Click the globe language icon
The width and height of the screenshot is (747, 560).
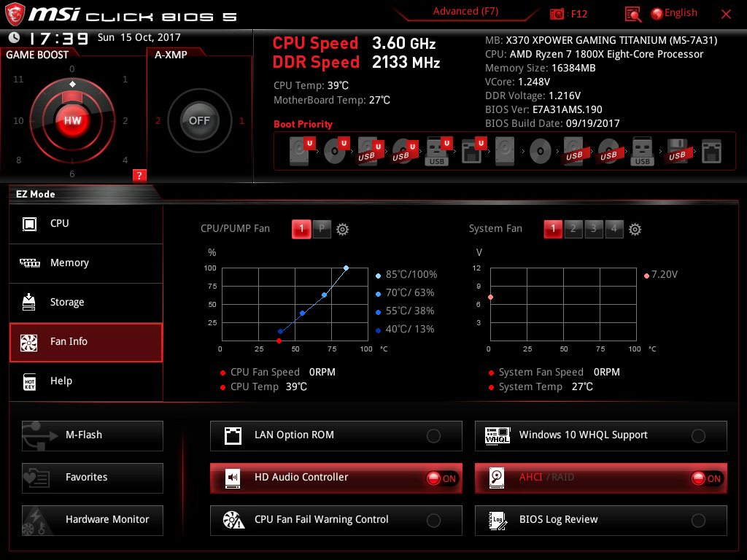(657, 14)
